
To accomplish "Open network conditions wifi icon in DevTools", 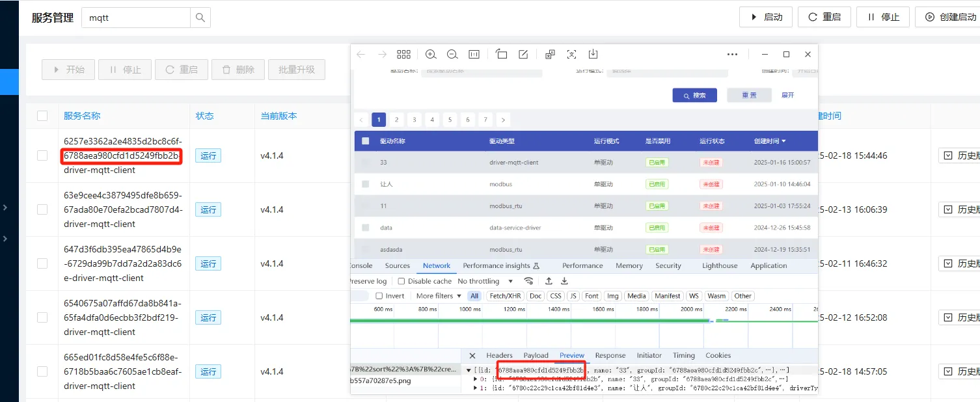I will pos(528,281).
